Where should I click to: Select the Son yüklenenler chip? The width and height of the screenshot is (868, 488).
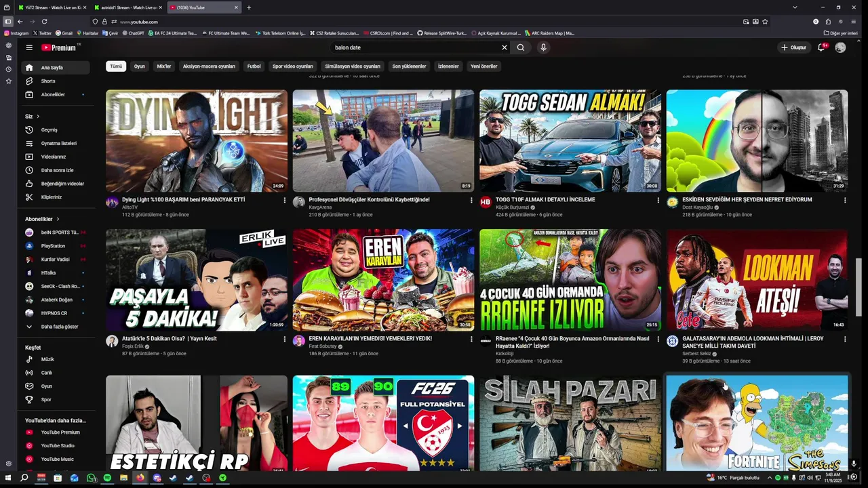[409, 66]
